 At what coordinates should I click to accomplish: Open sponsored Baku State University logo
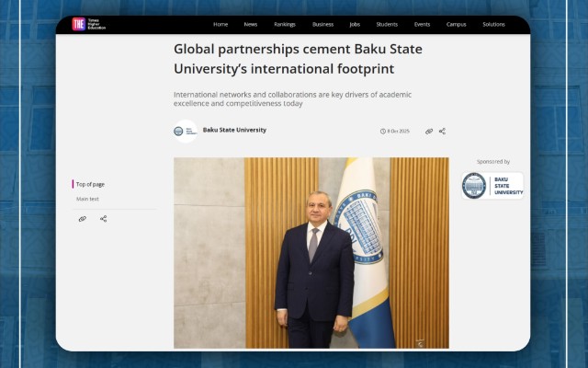492,186
